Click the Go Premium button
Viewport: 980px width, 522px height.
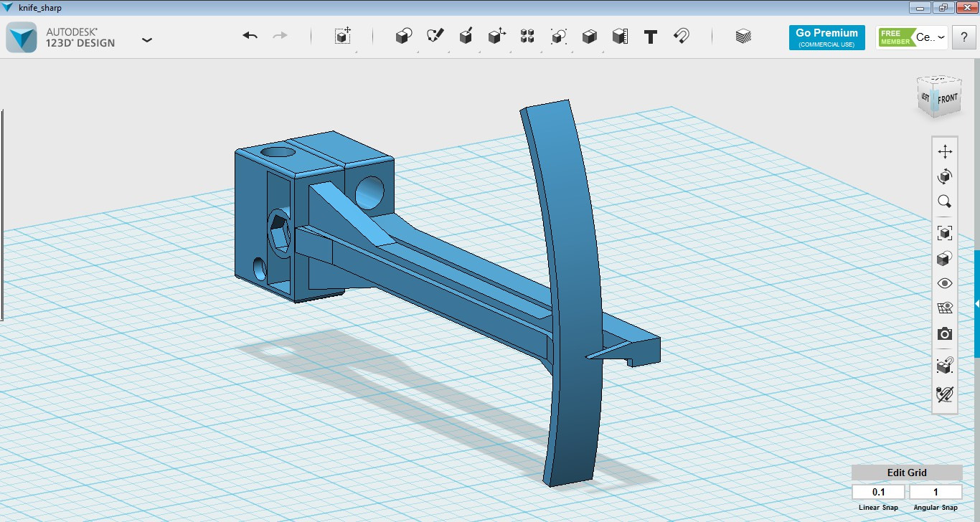(826, 37)
